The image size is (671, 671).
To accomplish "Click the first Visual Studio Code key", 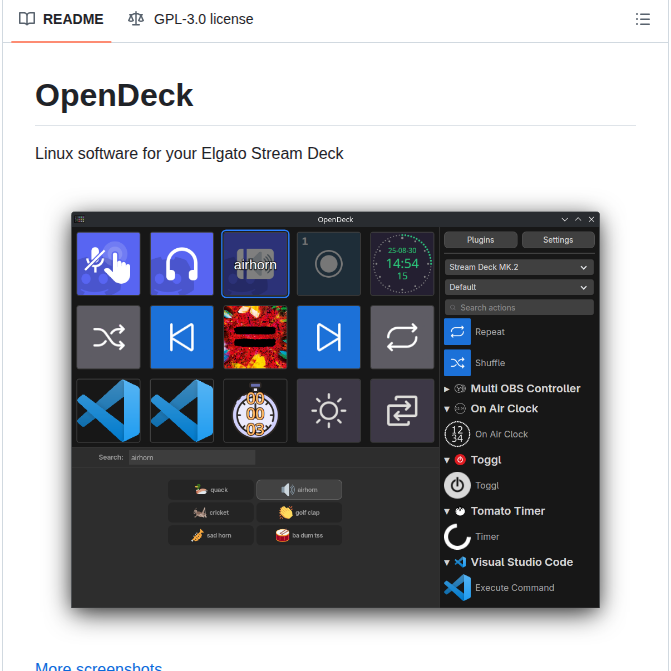I will tap(108, 410).
